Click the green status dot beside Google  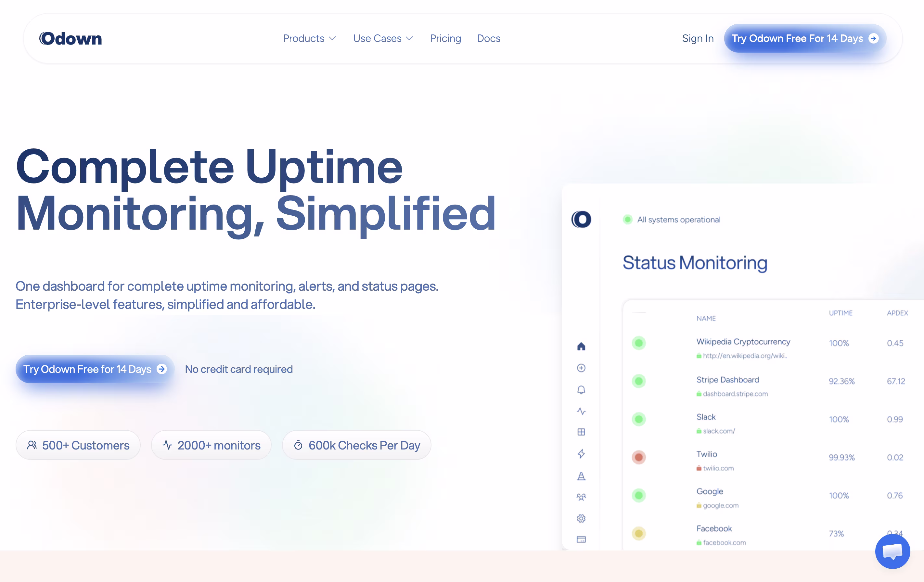coord(639,495)
